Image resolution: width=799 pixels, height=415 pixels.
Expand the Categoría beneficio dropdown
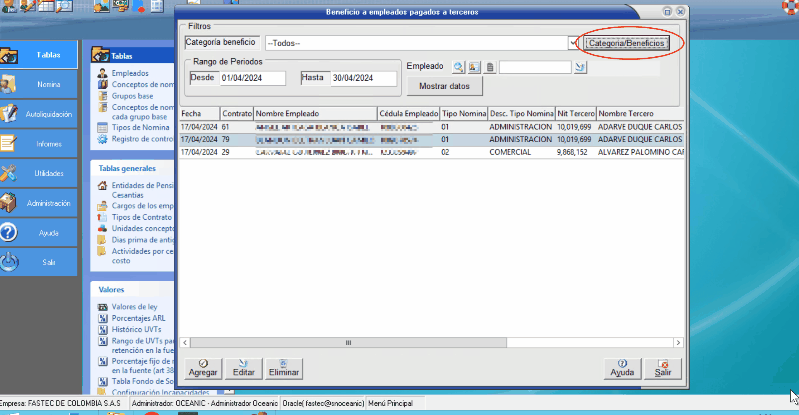(x=573, y=43)
